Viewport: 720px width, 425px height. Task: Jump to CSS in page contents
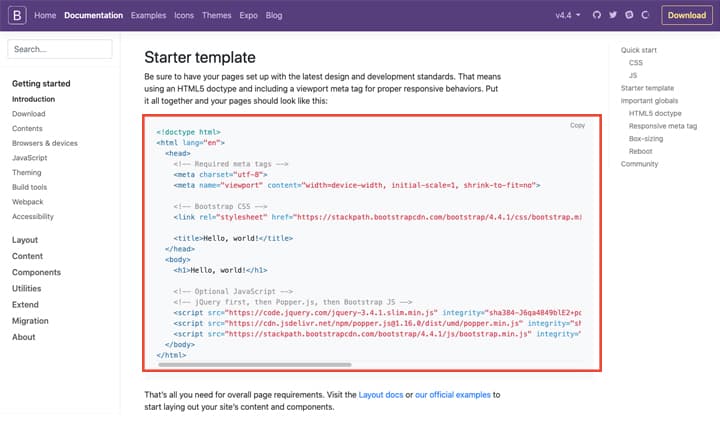pyautogui.click(x=636, y=63)
